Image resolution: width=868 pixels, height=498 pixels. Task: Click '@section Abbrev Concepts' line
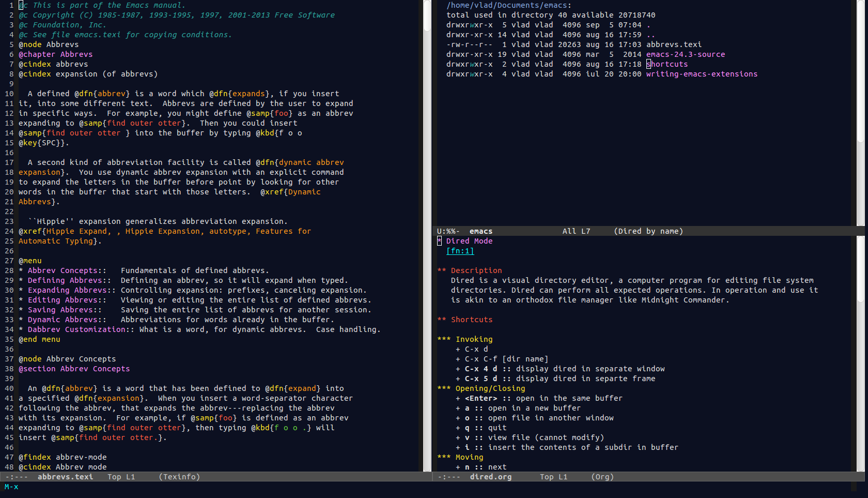(74, 369)
